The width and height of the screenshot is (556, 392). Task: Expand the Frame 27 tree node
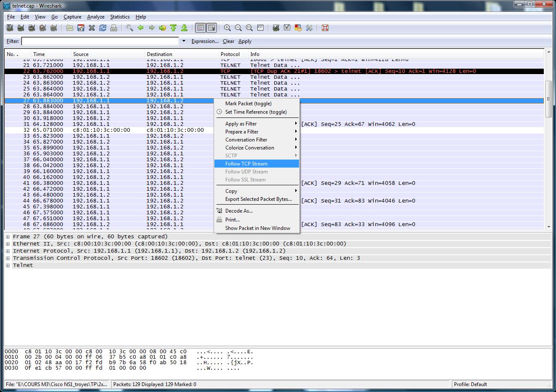8,237
